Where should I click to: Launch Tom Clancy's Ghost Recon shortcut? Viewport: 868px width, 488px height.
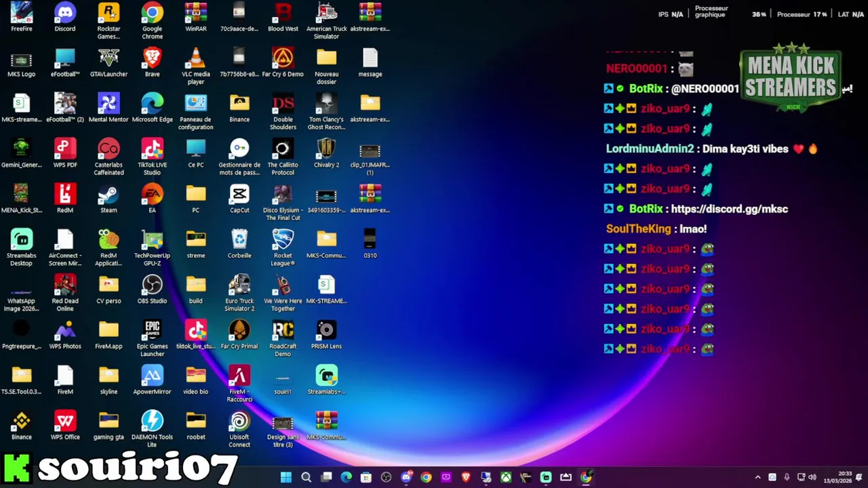tap(326, 112)
